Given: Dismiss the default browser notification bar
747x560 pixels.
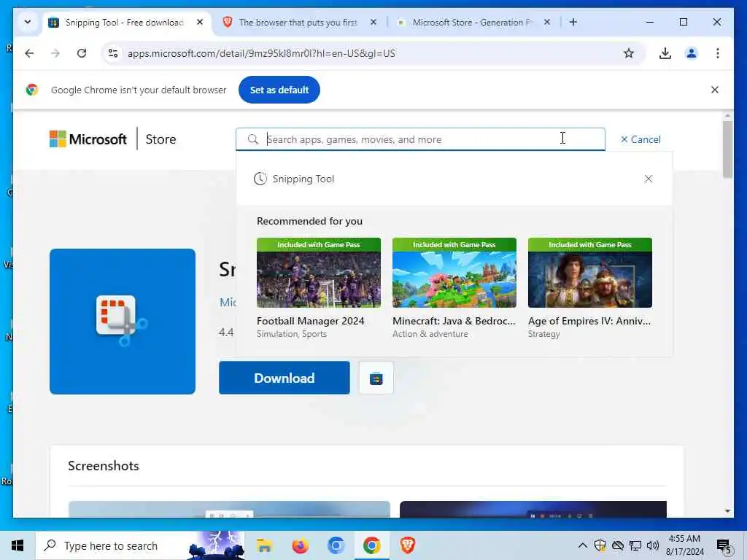Looking at the screenshot, I should click(715, 90).
